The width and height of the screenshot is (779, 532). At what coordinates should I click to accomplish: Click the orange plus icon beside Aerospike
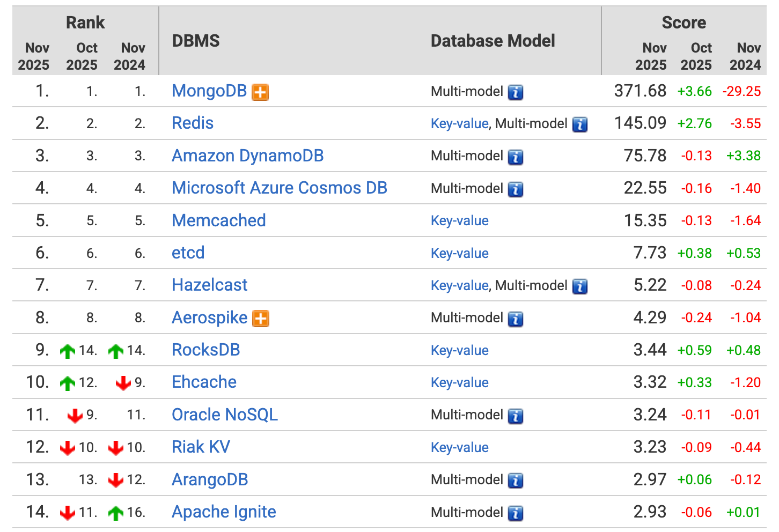tap(261, 319)
